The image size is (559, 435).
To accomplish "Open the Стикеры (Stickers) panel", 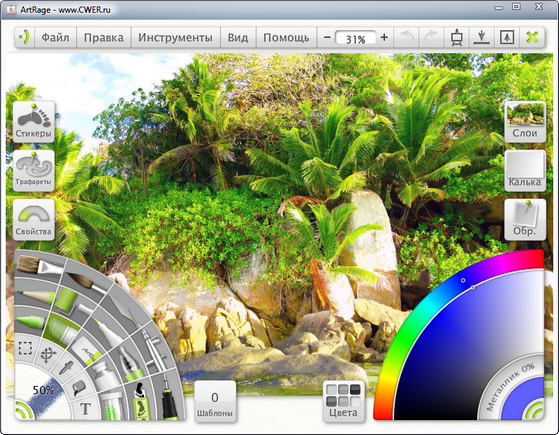I will click(x=34, y=122).
